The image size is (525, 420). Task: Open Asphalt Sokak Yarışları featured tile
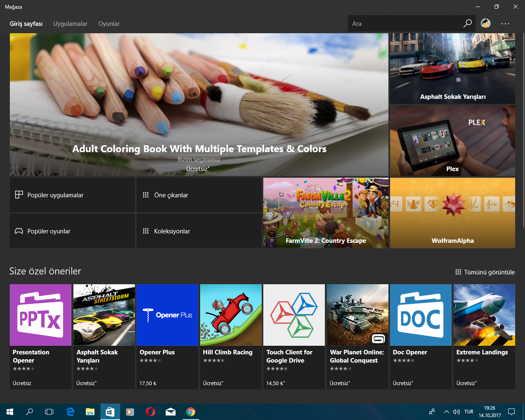[452, 68]
